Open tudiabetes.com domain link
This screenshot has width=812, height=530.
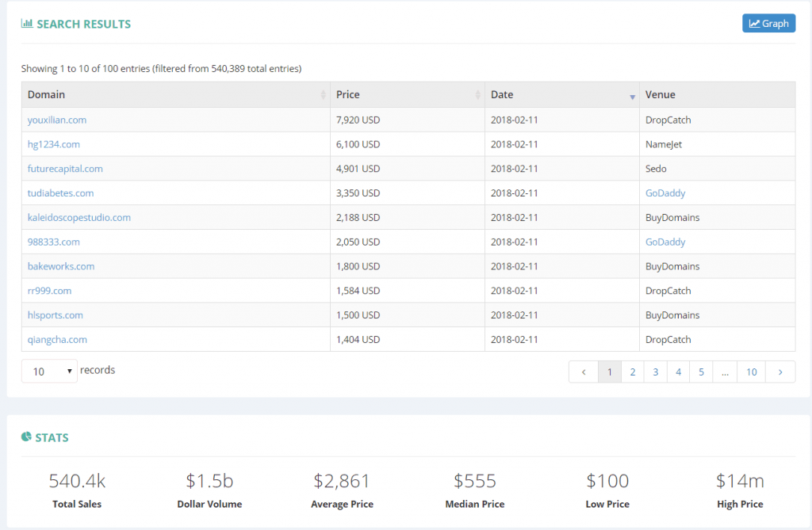[60, 193]
